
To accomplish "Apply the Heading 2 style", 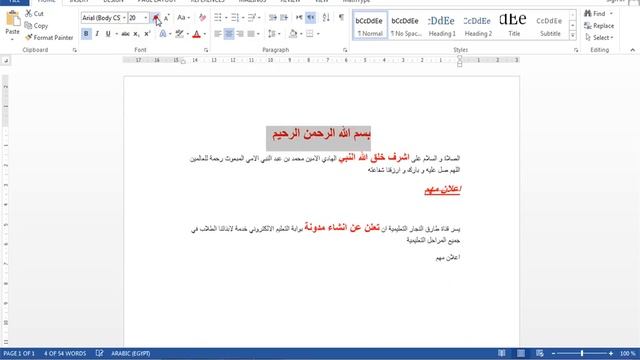I will tap(478, 25).
